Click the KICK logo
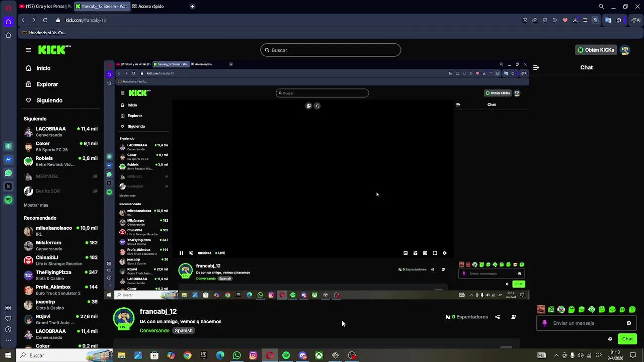 click(x=54, y=50)
